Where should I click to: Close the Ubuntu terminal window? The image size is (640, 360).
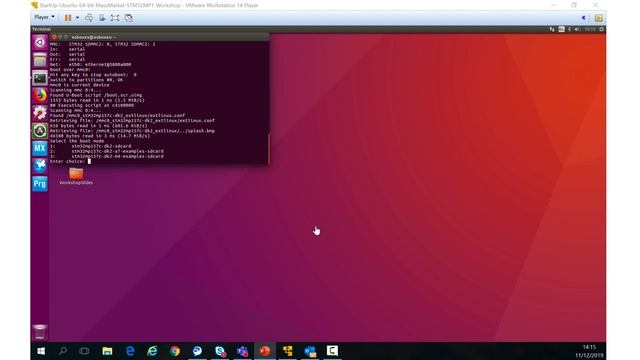click(54, 37)
